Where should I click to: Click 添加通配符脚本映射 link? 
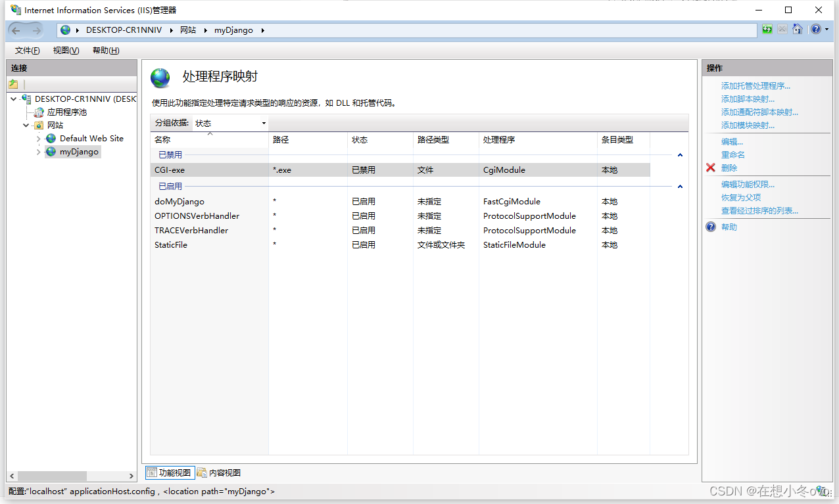[759, 112]
